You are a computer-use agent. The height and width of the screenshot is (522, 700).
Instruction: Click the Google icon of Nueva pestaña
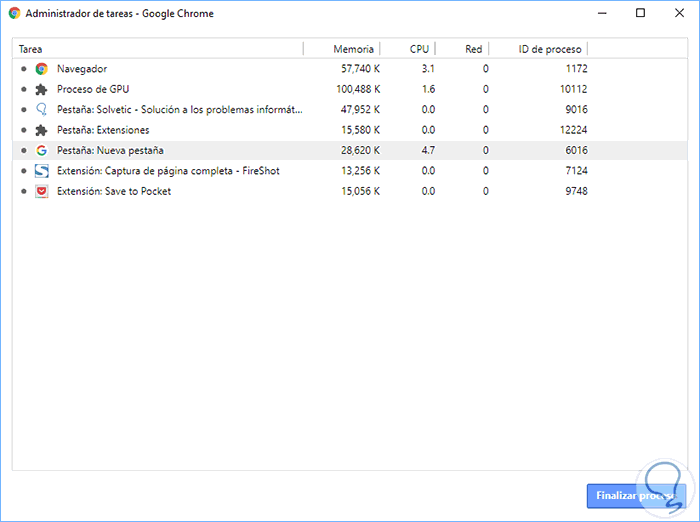(x=42, y=150)
